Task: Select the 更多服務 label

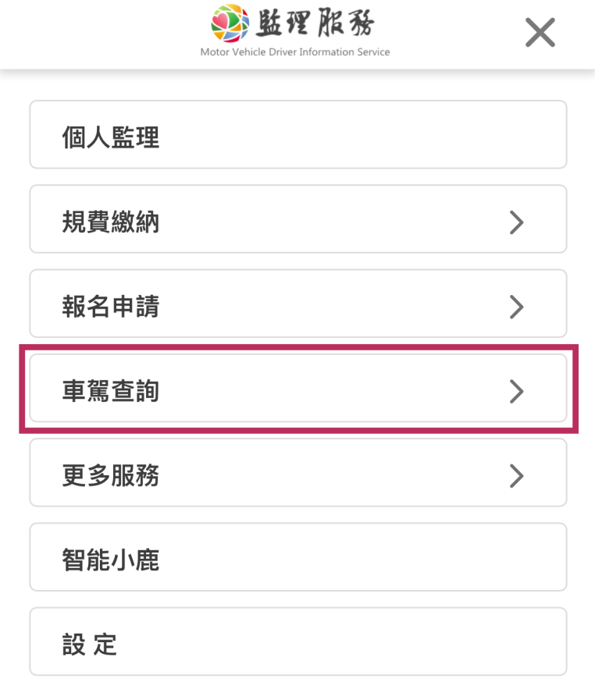Action: pos(111,475)
